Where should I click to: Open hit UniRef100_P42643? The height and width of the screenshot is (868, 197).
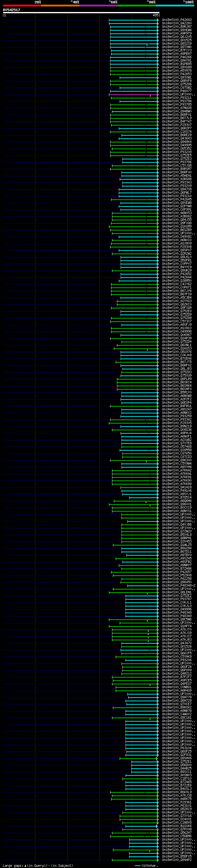(177, 20)
